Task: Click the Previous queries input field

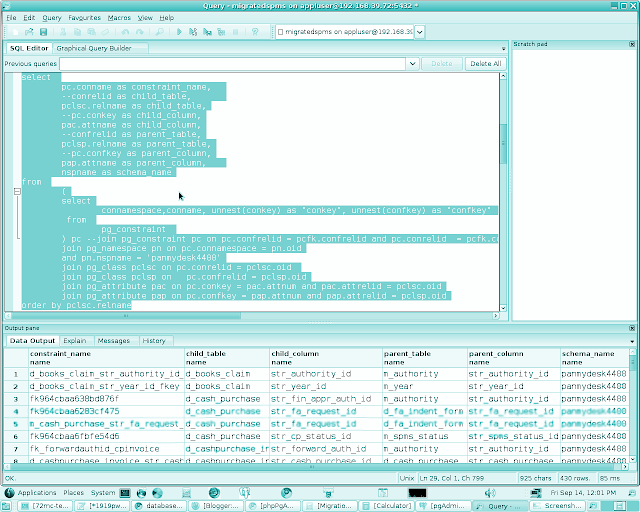Action: [233, 64]
